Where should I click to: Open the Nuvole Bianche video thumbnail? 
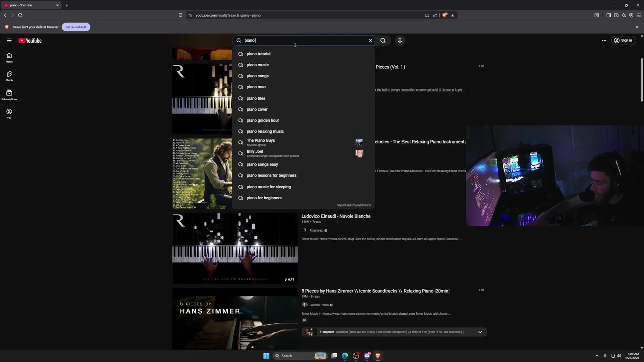tap(235, 248)
